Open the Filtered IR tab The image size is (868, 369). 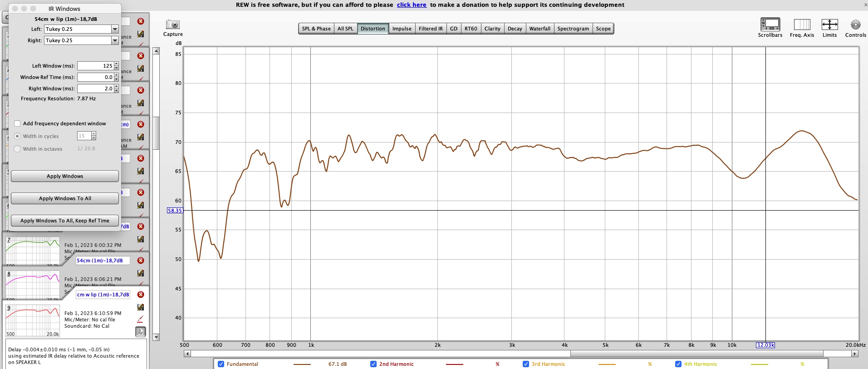click(x=431, y=29)
